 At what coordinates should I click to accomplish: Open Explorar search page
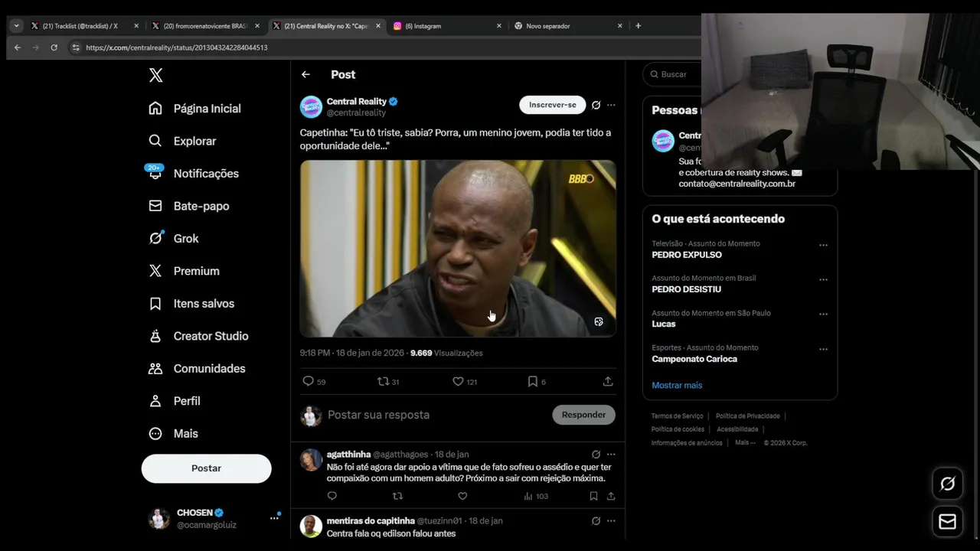click(182, 141)
